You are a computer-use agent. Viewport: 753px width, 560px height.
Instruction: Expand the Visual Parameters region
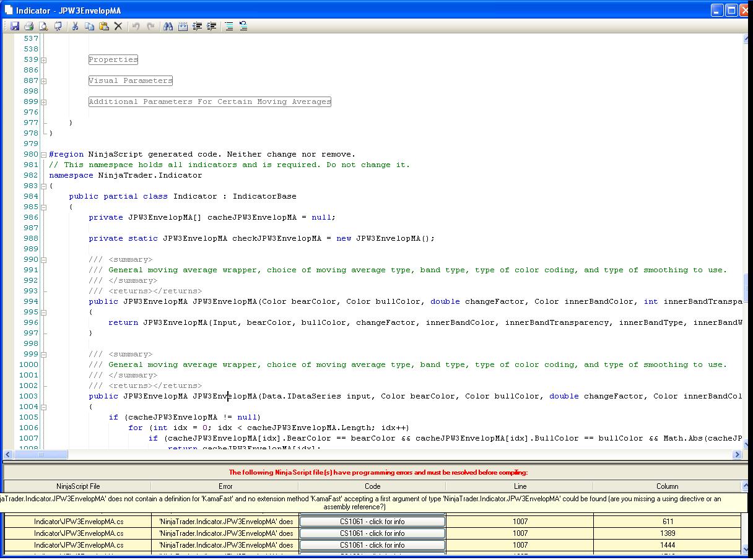(44, 81)
